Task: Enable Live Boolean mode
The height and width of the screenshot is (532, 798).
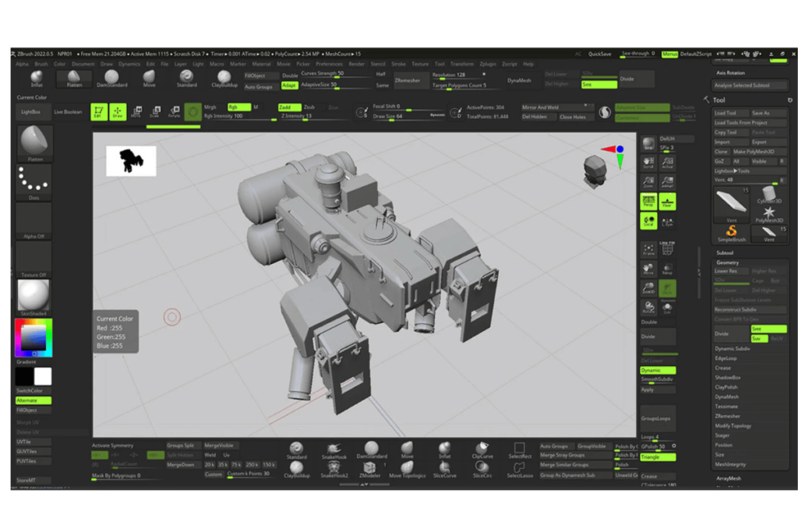Action: [69, 111]
